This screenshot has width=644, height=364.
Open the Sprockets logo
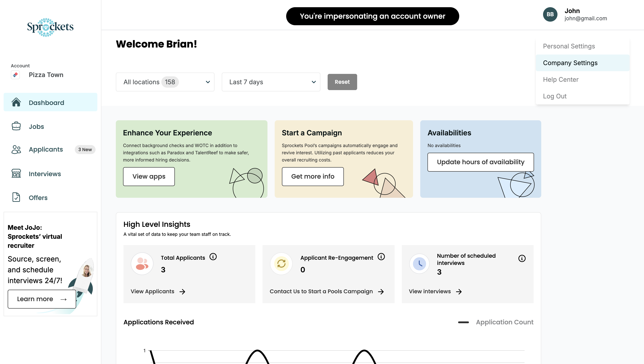[50, 27]
